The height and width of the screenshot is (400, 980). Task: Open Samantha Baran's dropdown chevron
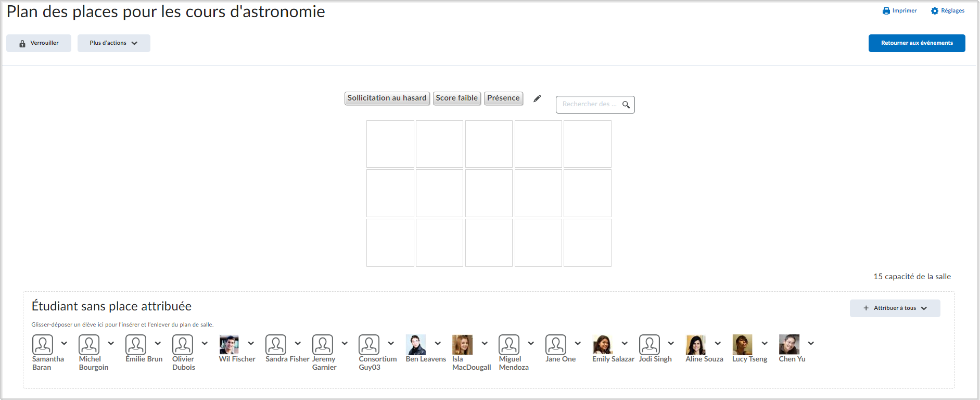[64, 343]
